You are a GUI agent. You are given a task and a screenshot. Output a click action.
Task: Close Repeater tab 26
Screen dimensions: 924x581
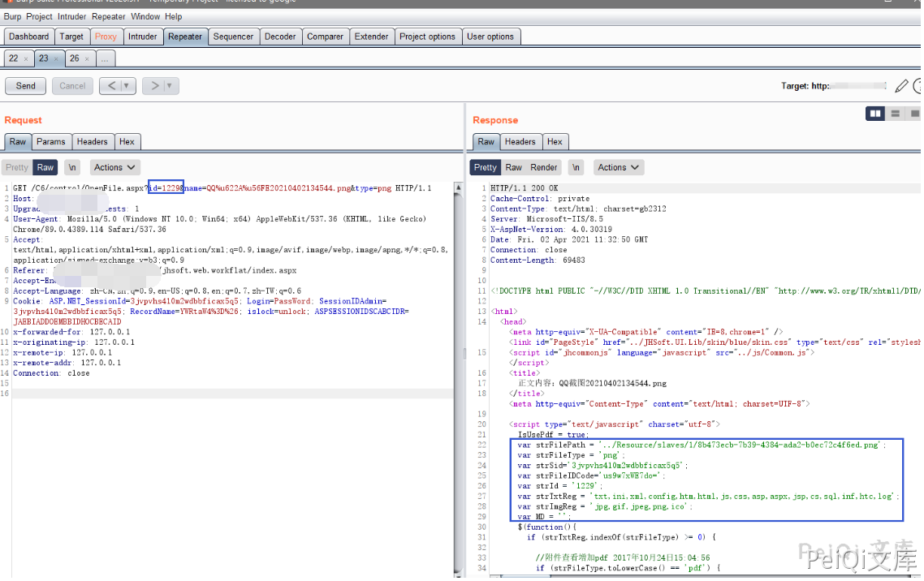[x=88, y=59]
